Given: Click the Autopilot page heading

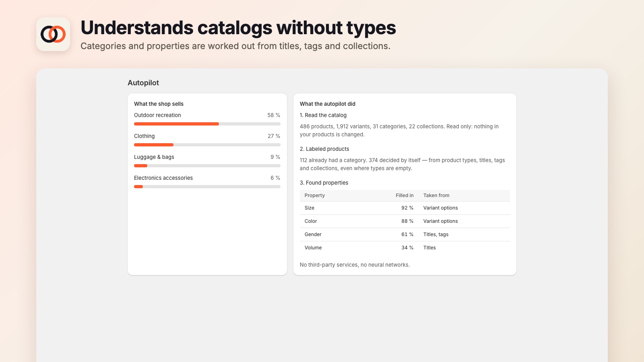Looking at the screenshot, I should coord(143,83).
